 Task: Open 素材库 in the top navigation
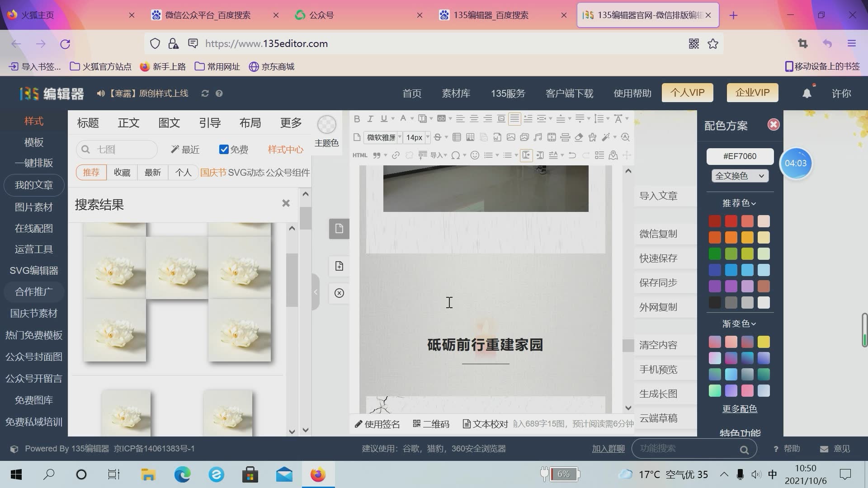[456, 94]
